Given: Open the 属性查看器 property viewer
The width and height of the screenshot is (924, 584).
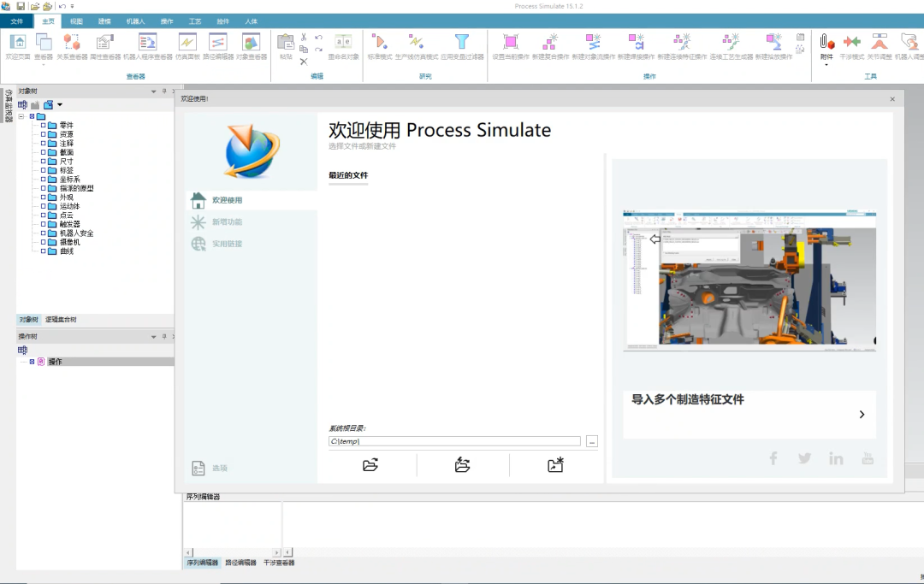Looking at the screenshot, I should pyautogui.click(x=105, y=46).
